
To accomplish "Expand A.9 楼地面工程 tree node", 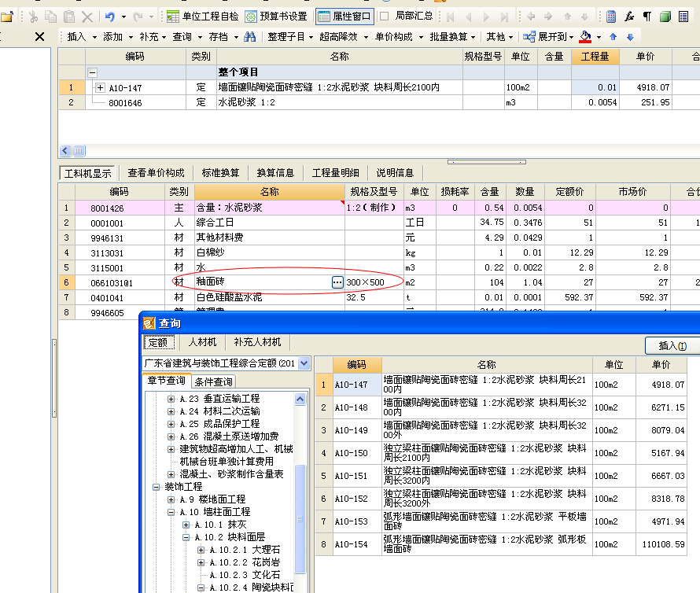I will (x=171, y=499).
